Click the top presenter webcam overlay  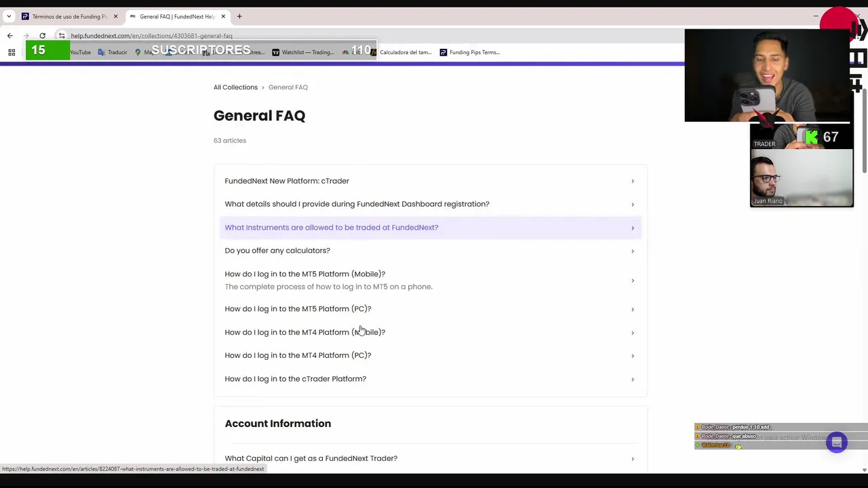(x=768, y=75)
